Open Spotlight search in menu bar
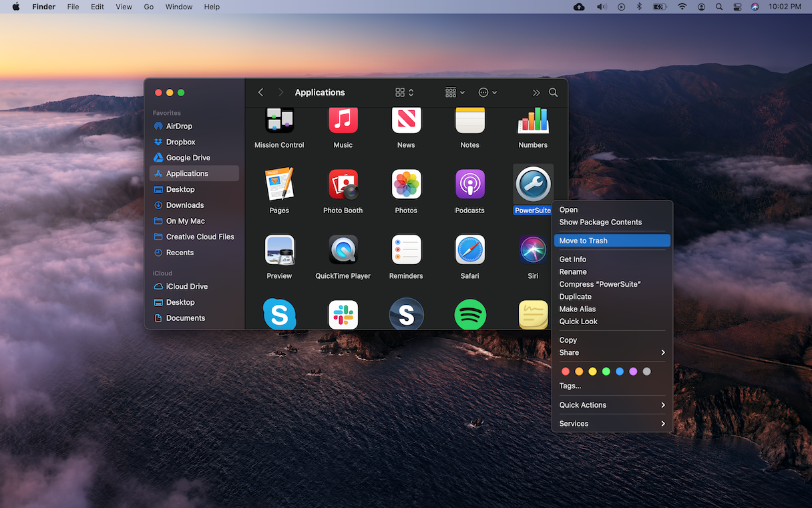 tap(719, 7)
